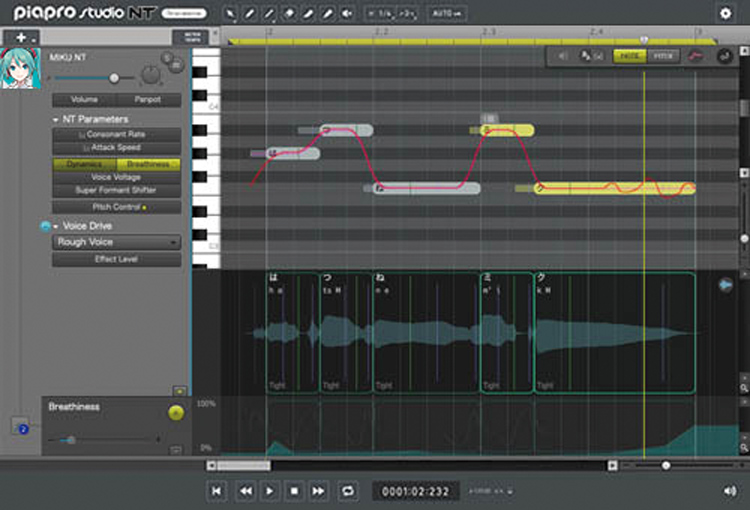Click the note-with-speaker icon in overlay toolbar
Image resolution: width=750 pixels, height=510 pixels.
591,56
